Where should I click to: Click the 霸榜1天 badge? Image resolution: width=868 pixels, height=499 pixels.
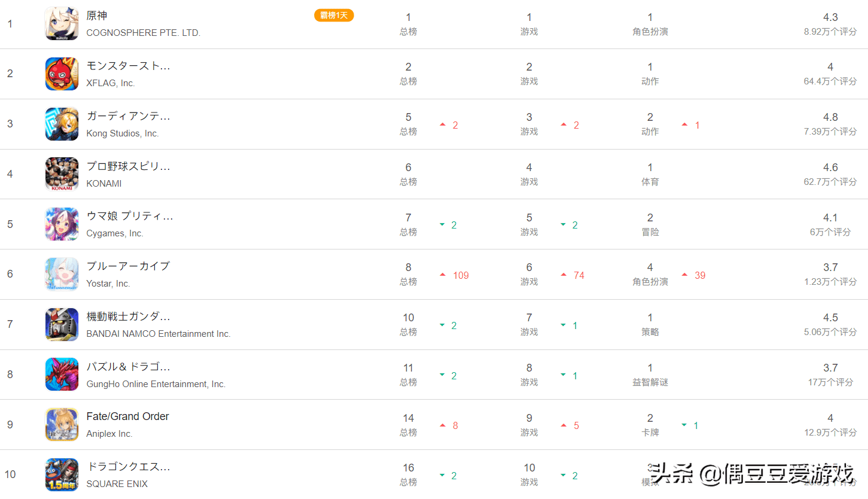point(334,16)
